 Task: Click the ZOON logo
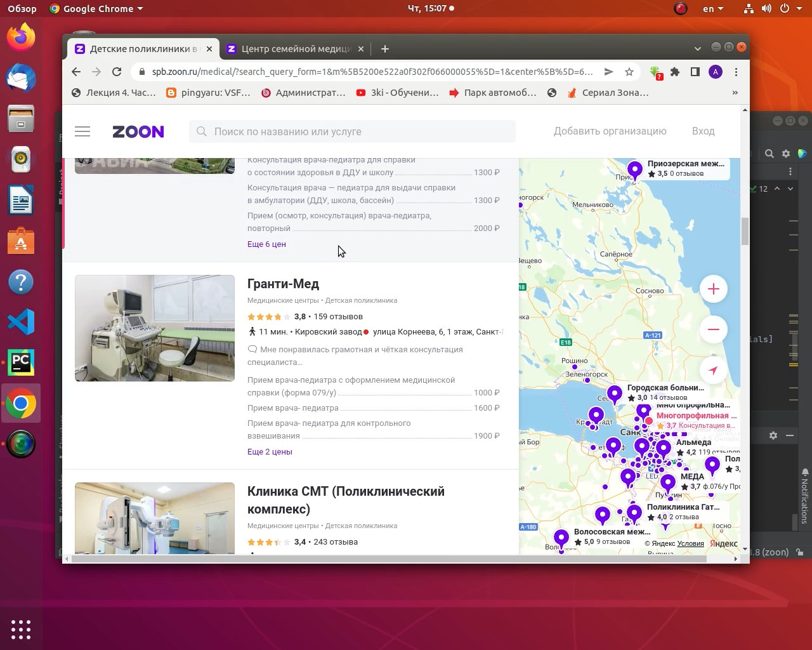(x=138, y=131)
